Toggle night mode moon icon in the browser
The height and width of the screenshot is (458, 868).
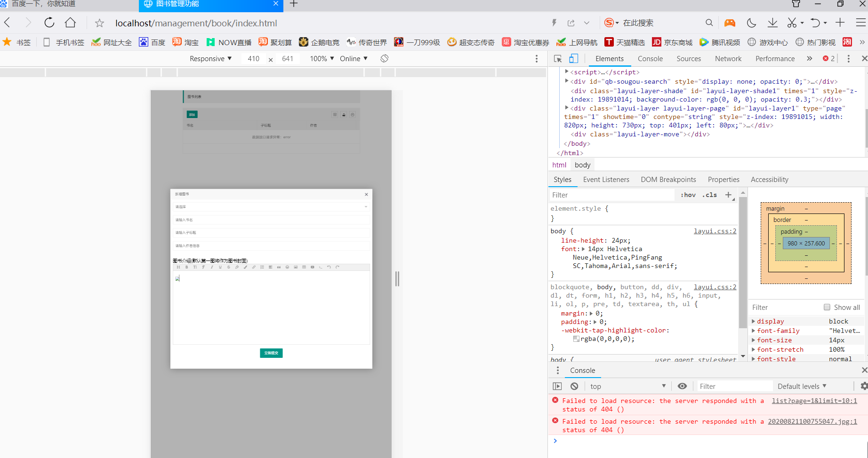click(751, 23)
